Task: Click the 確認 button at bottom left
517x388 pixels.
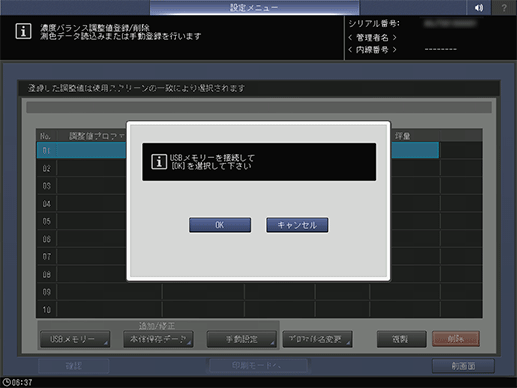Action: point(74,366)
